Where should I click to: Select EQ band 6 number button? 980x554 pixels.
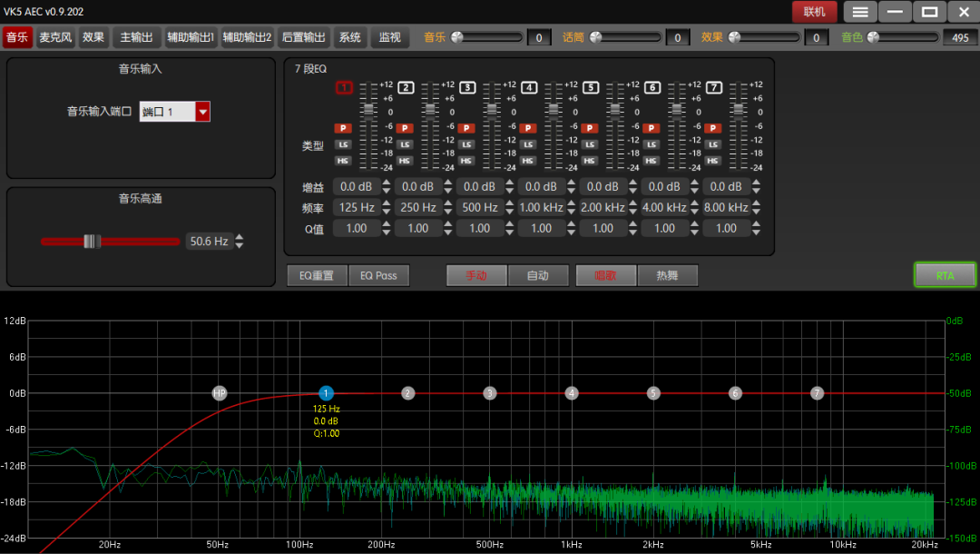(652, 87)
